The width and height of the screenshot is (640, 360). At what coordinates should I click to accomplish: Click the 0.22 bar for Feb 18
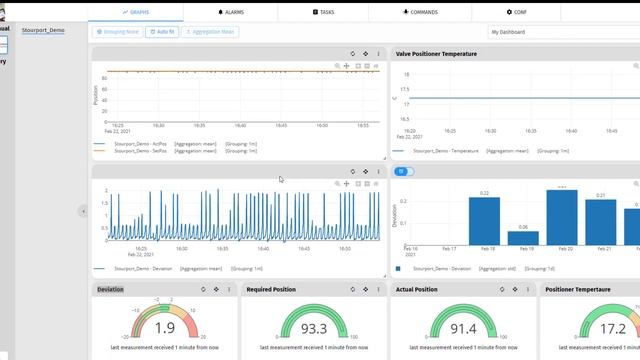(x=484, y=221)
